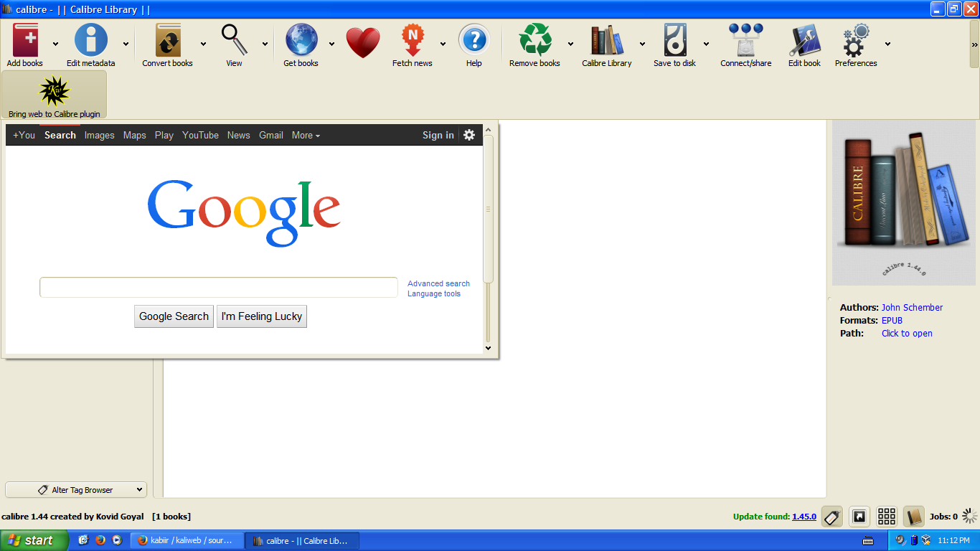The image size is (980, 551).
Task: Toggle the tag browser panel button
Action: point(832,517)
